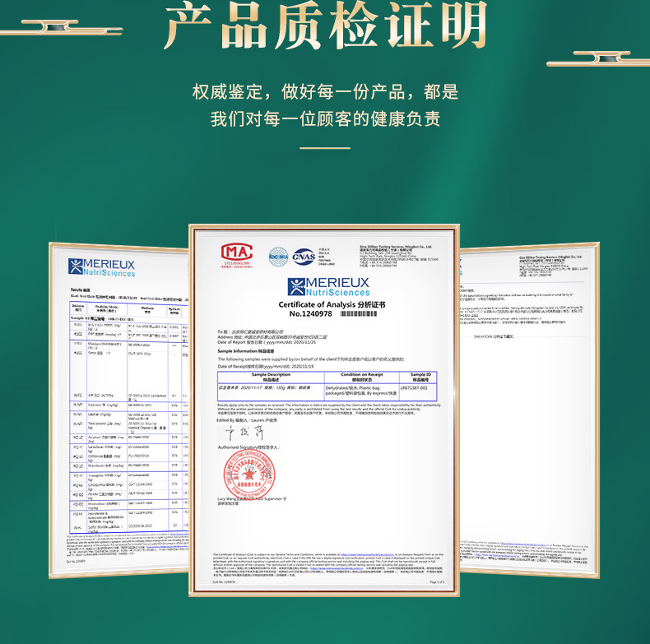Click the line 权威鉴定，做好每一份产品，都是
The height and width of the screenshot is (644, 650).
point(326,91)
